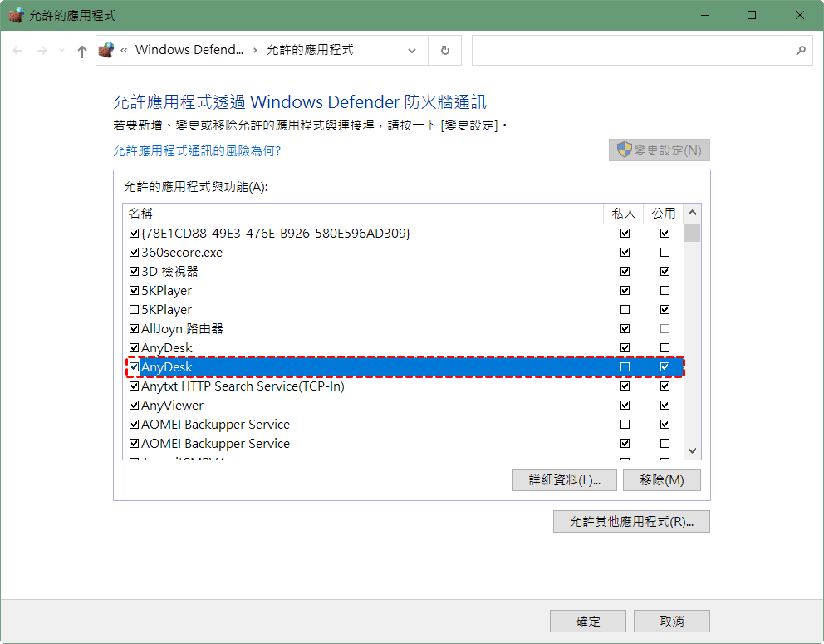This screenshot has width=824, height=644.
Task: Select the 360secore.exe entry
Action: tap(405, 253)
